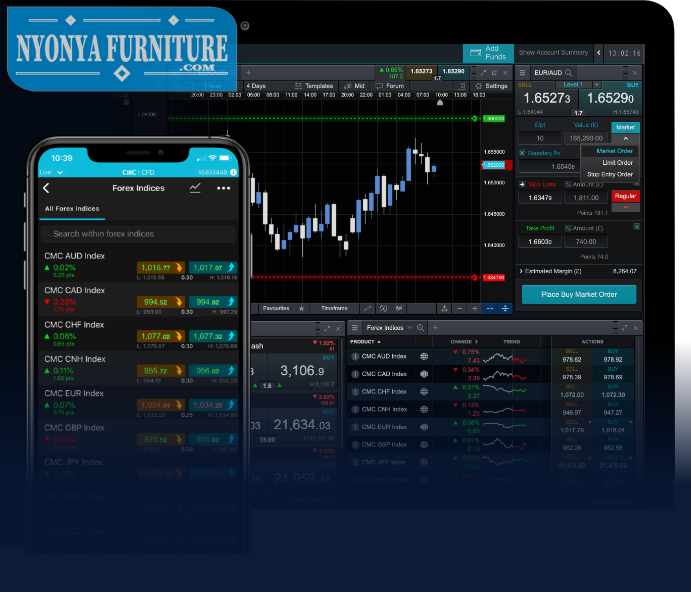Click the Boundary Px value field 1.6546
The width and height of the screenshot is (691, 592).
tap(549, 167)
